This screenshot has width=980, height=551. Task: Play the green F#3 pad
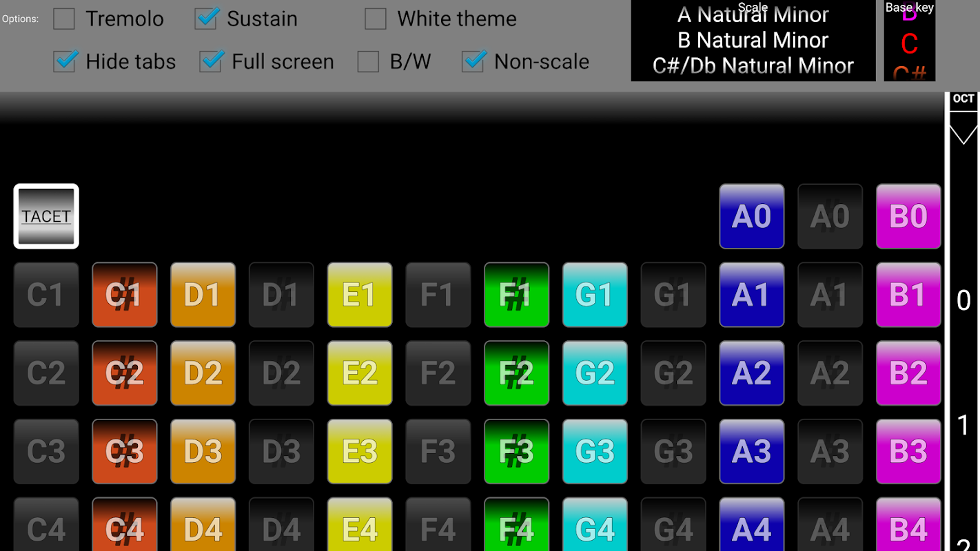pos(516,452)
